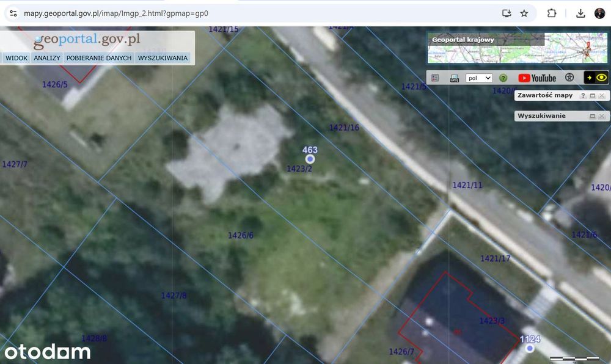Screen dimensions: 611x364
Task: Click the green help question mark icon
Action: 503,78
